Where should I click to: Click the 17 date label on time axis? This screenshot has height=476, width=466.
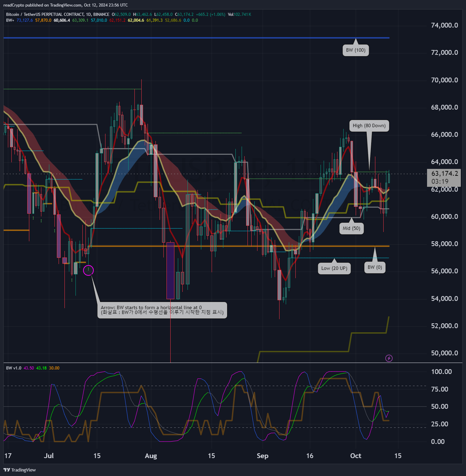point(8,456)
